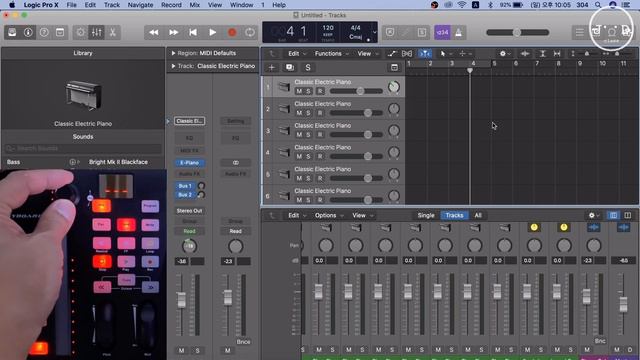The width and height of the screenshot is (640, 360).
Task: Expand the Track Classic Electric Piano section
Action: [x=173, y=66]
